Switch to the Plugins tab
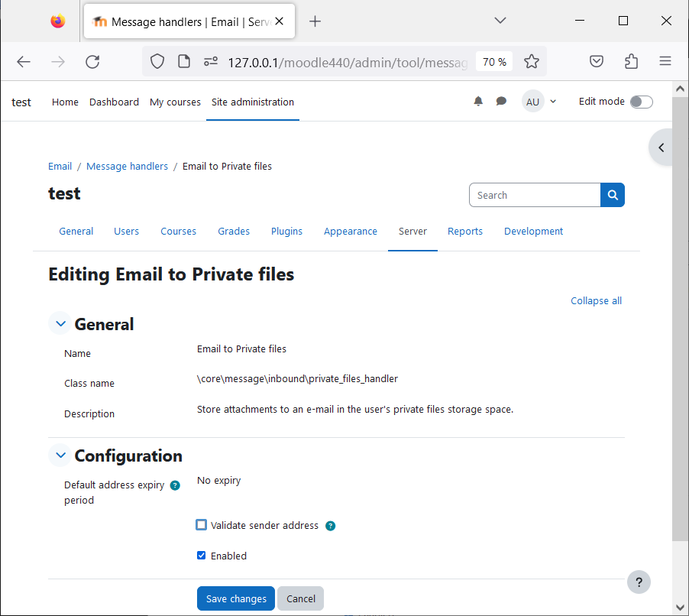 pos(286,232)
